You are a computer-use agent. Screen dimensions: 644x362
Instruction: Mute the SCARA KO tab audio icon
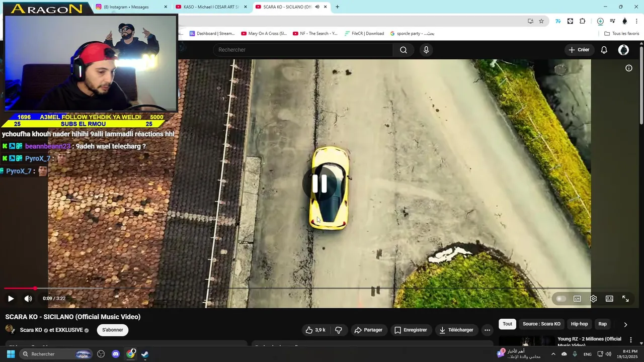[x=317, y=7]
